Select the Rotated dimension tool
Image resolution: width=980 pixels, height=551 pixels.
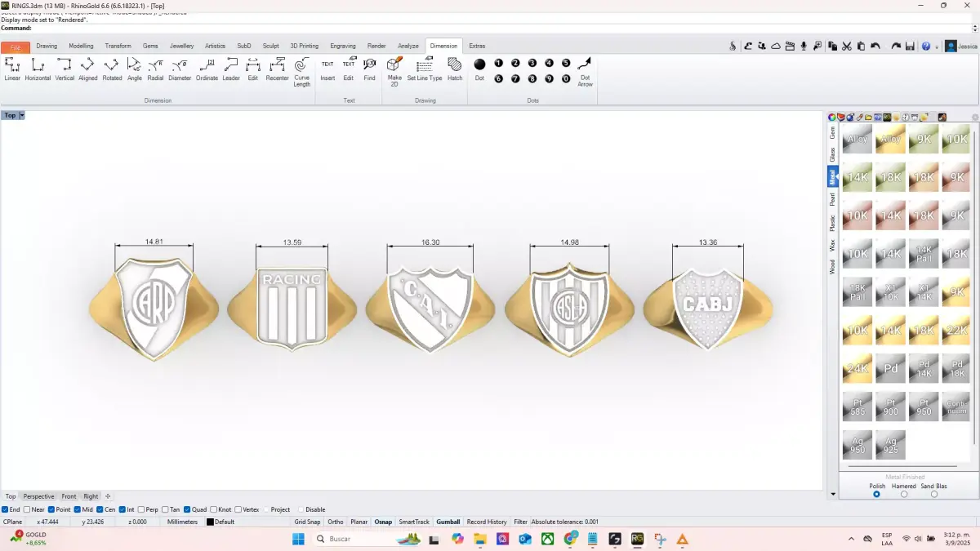(x=112, y=69)
